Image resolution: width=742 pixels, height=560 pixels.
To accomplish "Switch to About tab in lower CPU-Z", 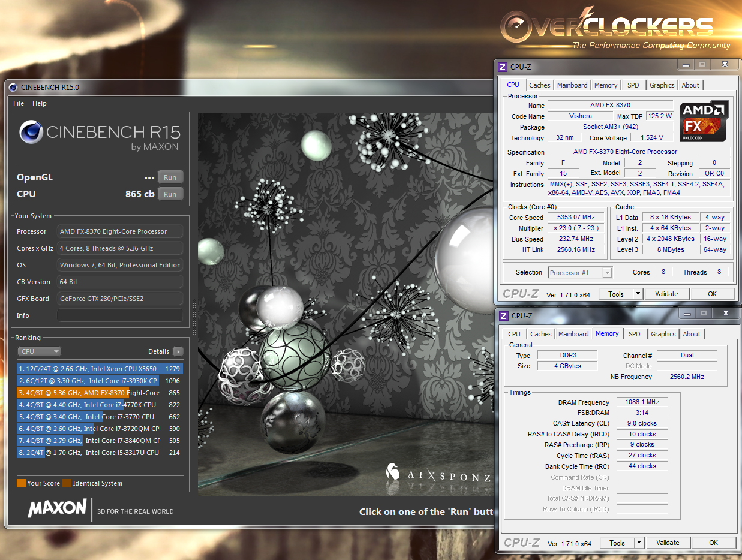I will point(692,334).
